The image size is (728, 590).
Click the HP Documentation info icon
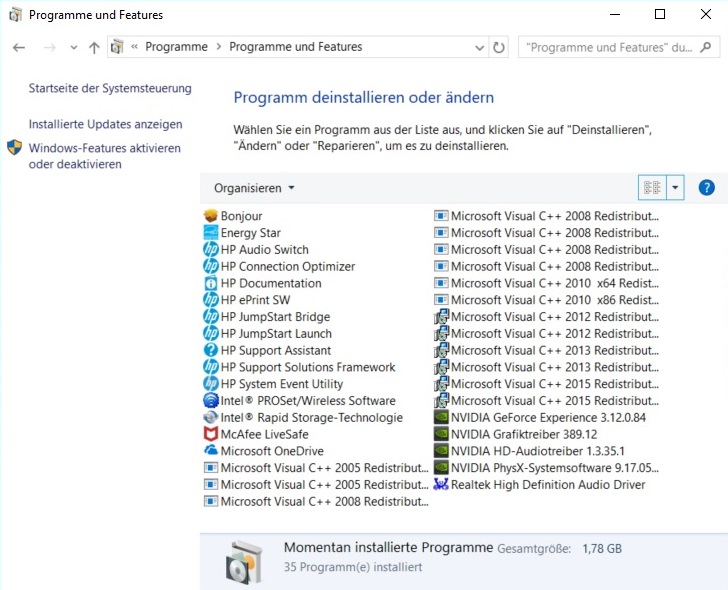coord(211,283)
